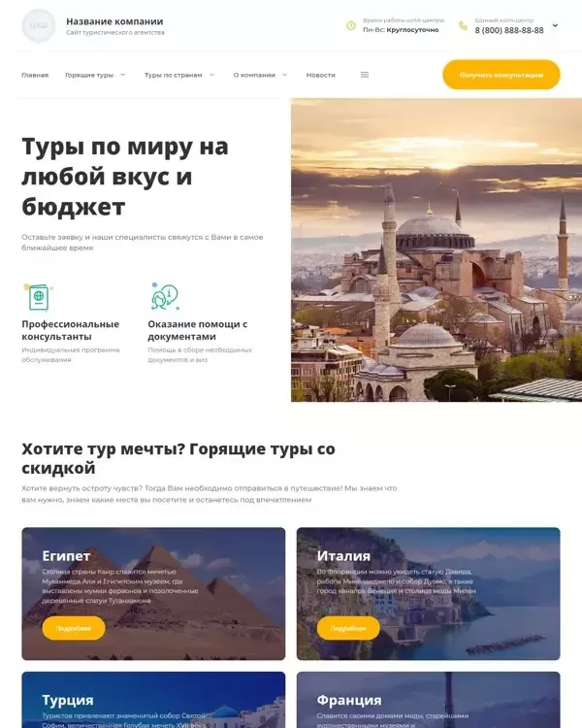Click the phone handset icon in header
Screen dimensions: 582x728
tap(463, 25)
